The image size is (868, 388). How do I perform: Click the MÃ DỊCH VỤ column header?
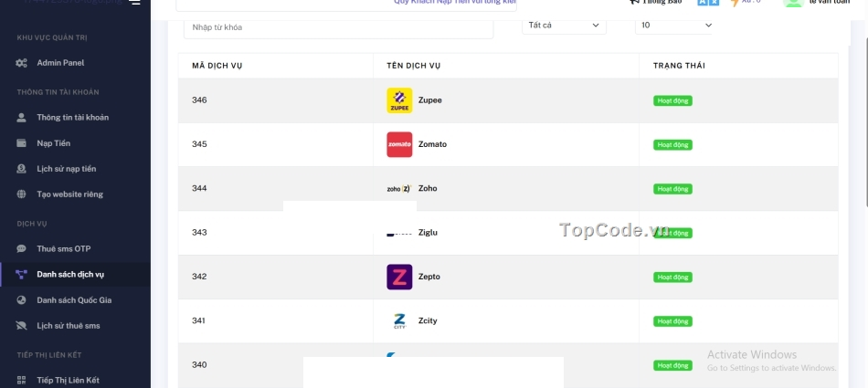217,66
